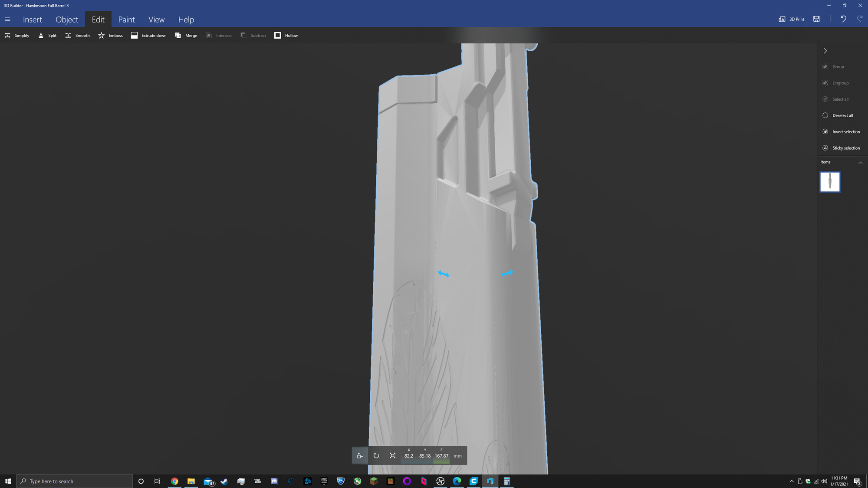Show hidden system tray icons
This screenshot has height=488, width=868.
(791, 481)
